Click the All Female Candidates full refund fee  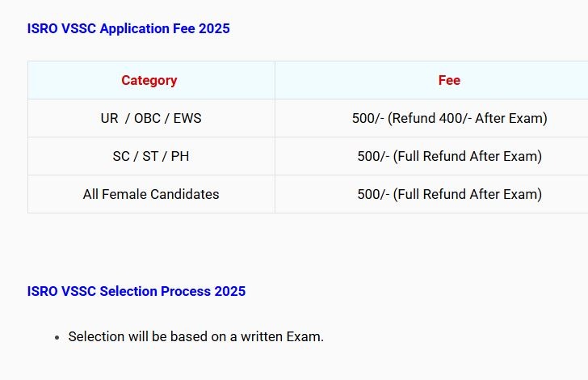[x=431, y=194]
